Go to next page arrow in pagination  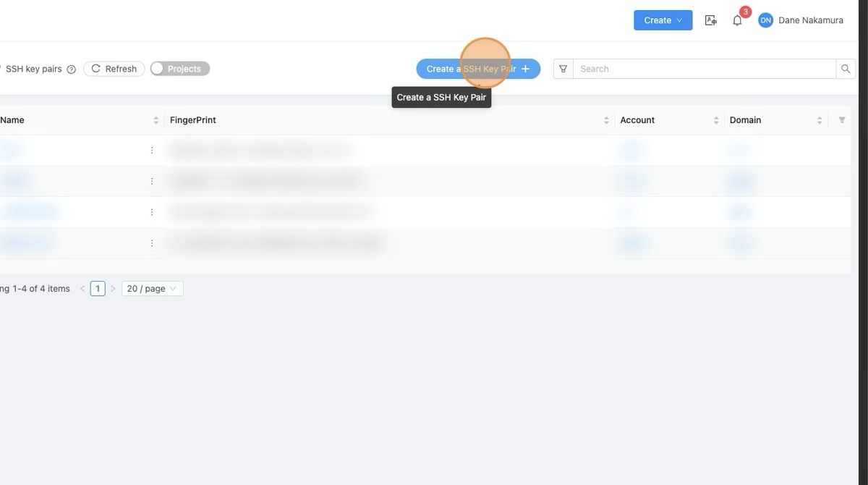[113, 288]
